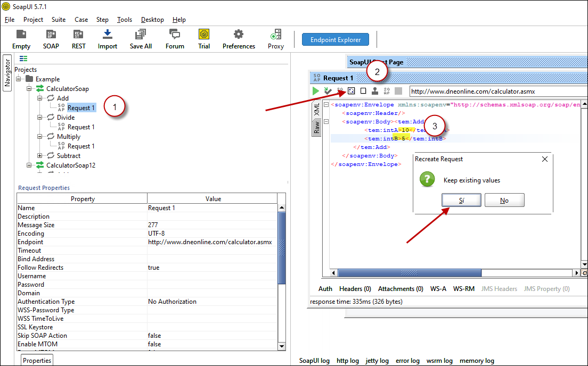
Task: Open the Auth tab
Action: pos(325,288)
